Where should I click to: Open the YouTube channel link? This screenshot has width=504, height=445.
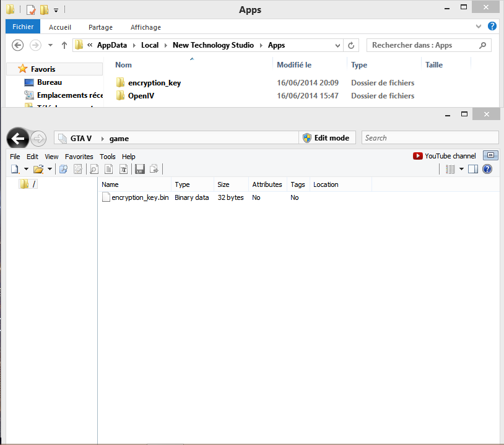(x=444, y=156)
